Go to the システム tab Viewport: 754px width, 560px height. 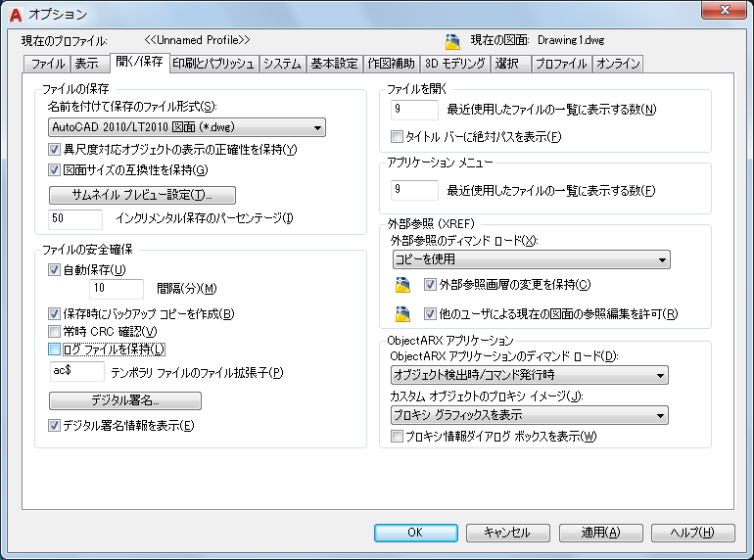(x=282, y=64)
